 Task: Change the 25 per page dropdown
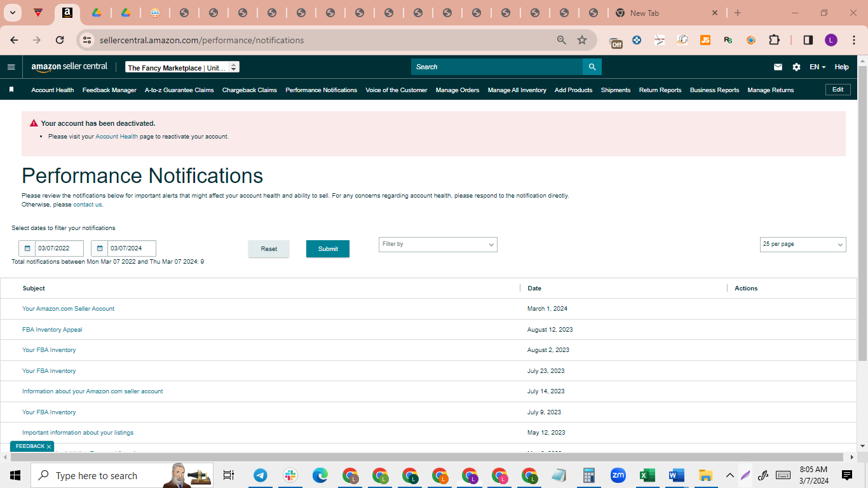pyautogui.click(x=803, y=244)
